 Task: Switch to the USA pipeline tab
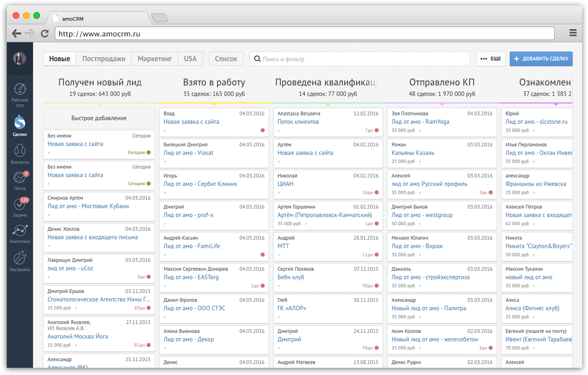190,59
